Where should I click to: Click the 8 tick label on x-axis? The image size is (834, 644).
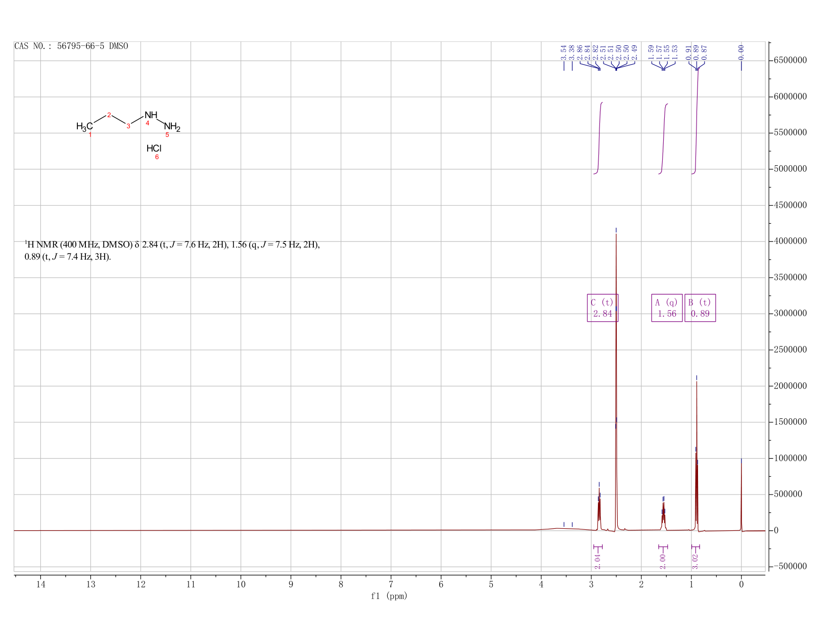pos(341,584)
